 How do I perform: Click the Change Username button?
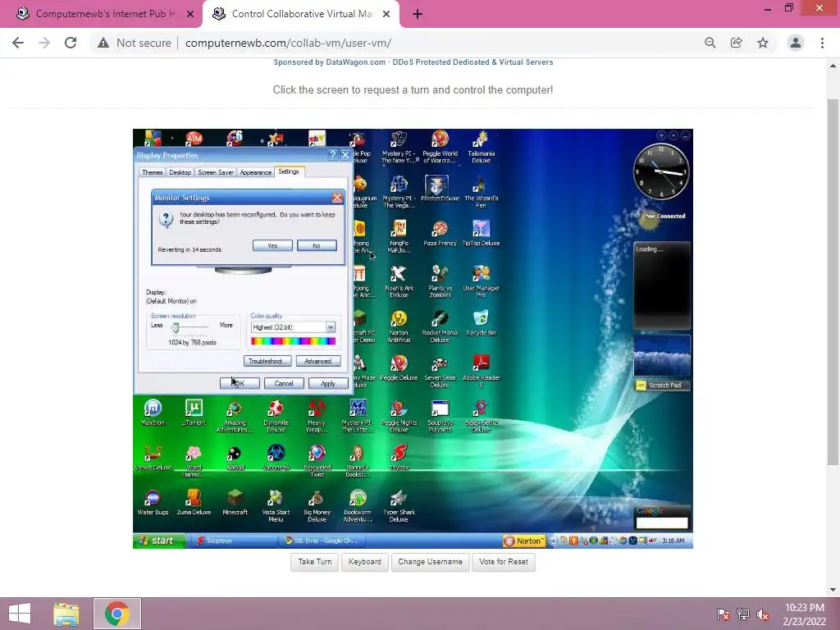tap(430, 562)
